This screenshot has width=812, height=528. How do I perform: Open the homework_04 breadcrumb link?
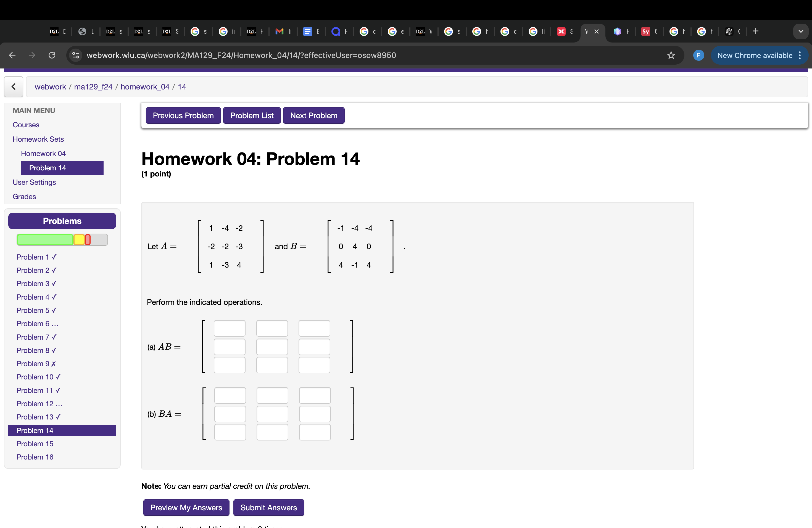point(145,87)
